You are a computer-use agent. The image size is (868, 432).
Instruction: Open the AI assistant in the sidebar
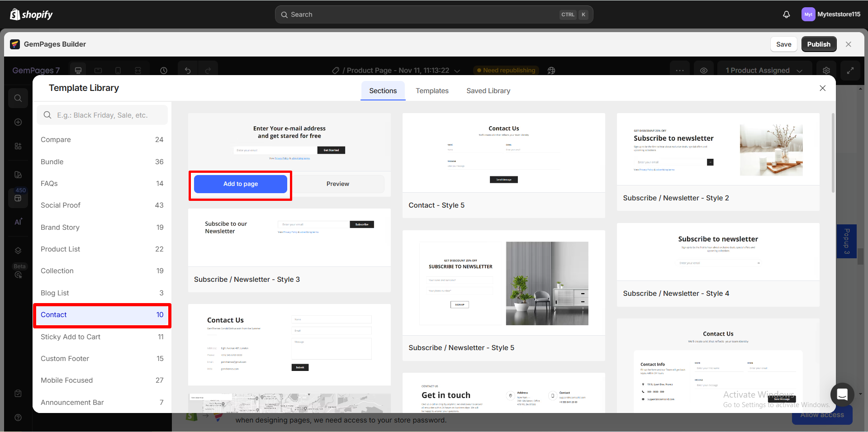18,221
